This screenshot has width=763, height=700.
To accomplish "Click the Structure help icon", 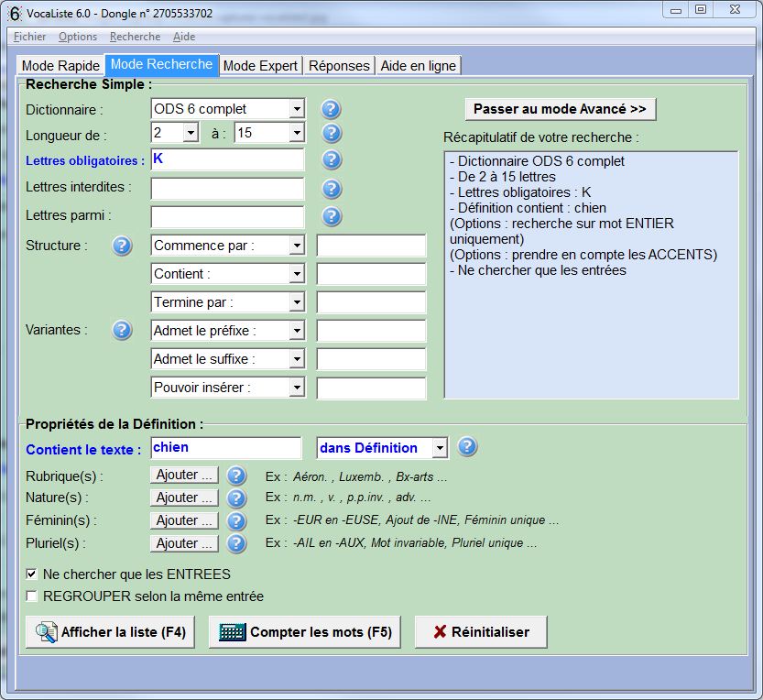I will point(122,246).
